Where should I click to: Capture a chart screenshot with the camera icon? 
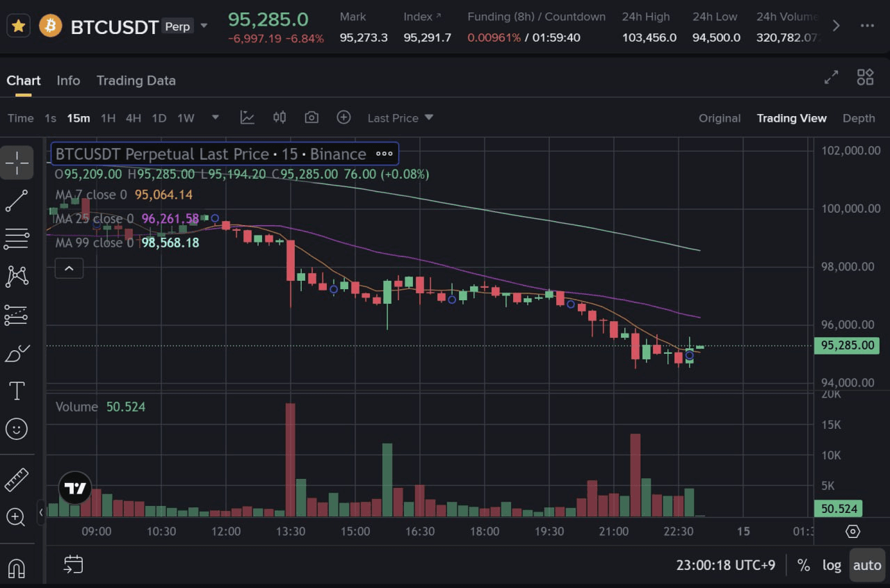[x=311, y=117]
